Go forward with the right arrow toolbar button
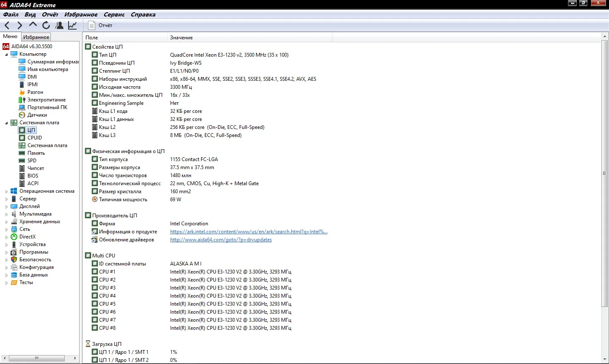Viewport: 609px width, 364px height. click(x=19, y=25)
